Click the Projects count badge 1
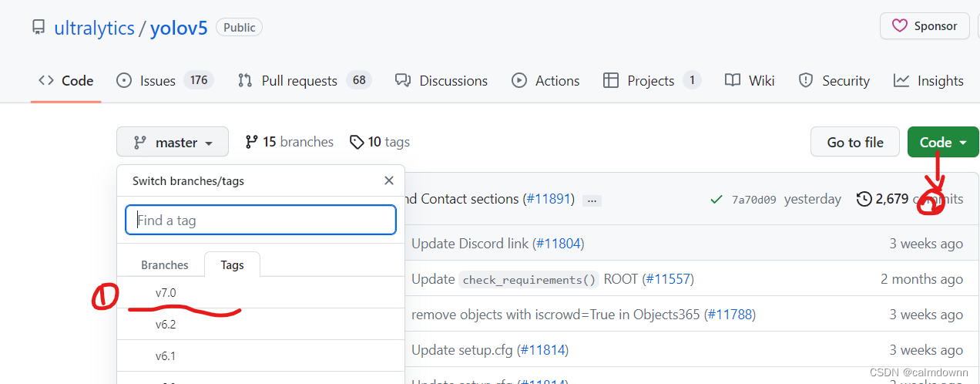Image resolution: width=980 pixels, height=384 pixels. 692,80
